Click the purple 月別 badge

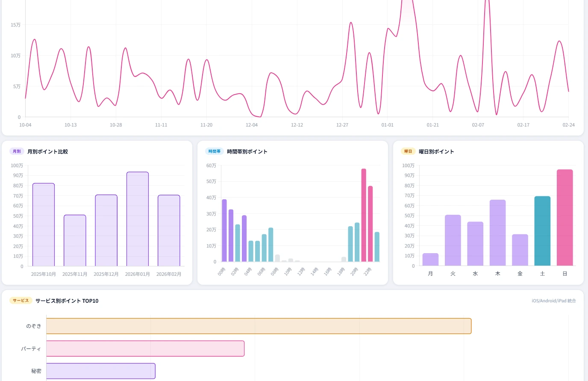(x=17, y=151)
